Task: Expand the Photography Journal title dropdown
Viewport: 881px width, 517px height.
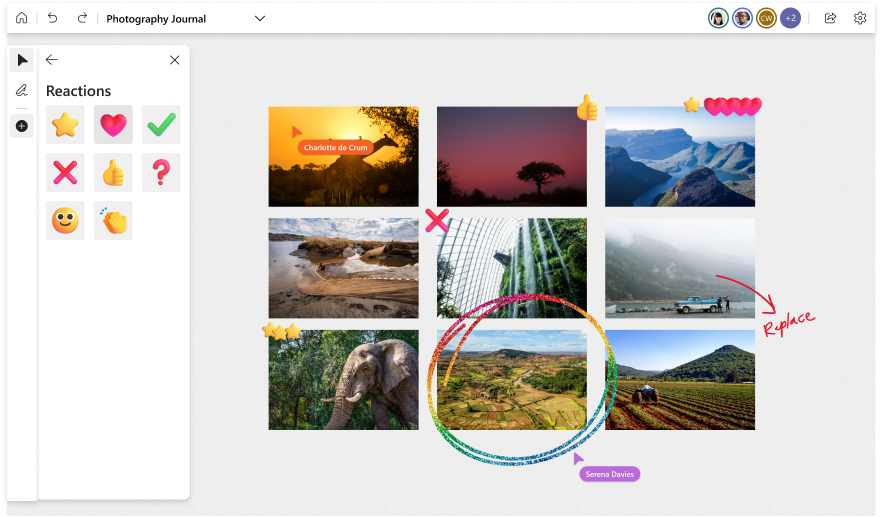Action: coord(260,18)
